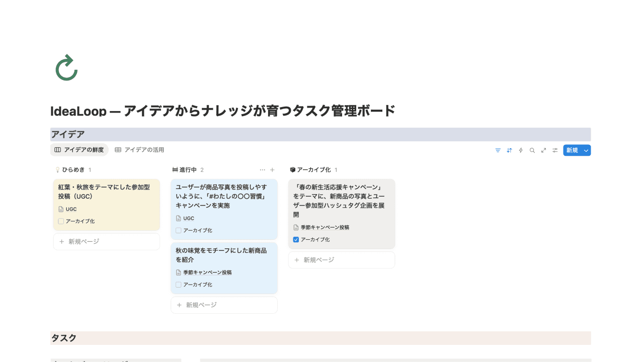Open the sort options for the アイデア view
644x362 pixels.
click(x=509, y=150)
